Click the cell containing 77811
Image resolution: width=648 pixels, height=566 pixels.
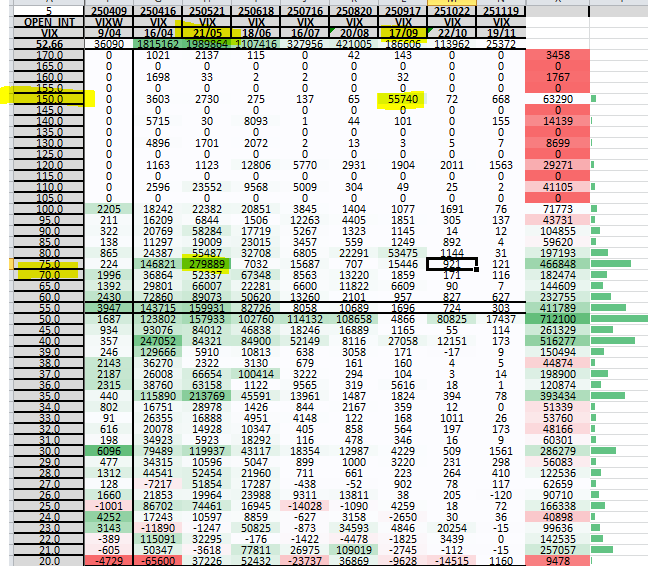(x=256, y=550)
